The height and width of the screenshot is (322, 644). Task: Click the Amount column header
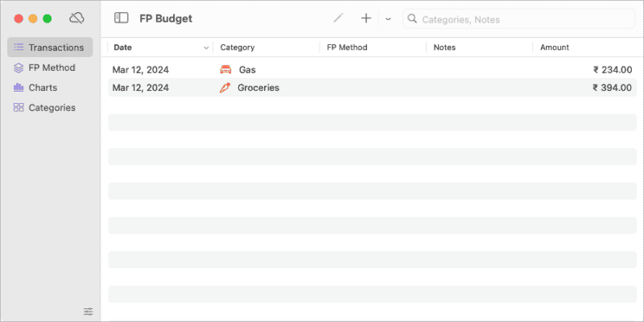(x=555, y=47)
